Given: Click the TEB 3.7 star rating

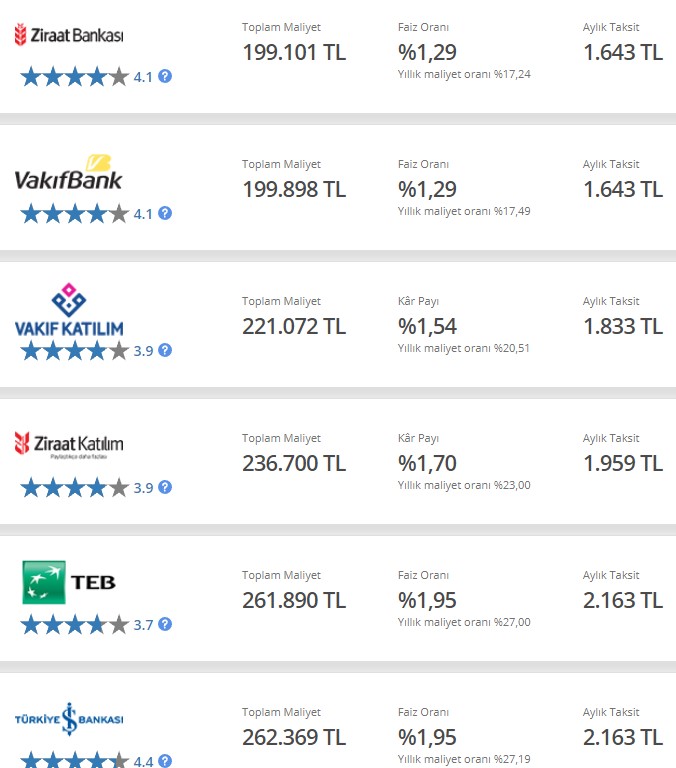Looking at the screenshot, I should (74, 625).
